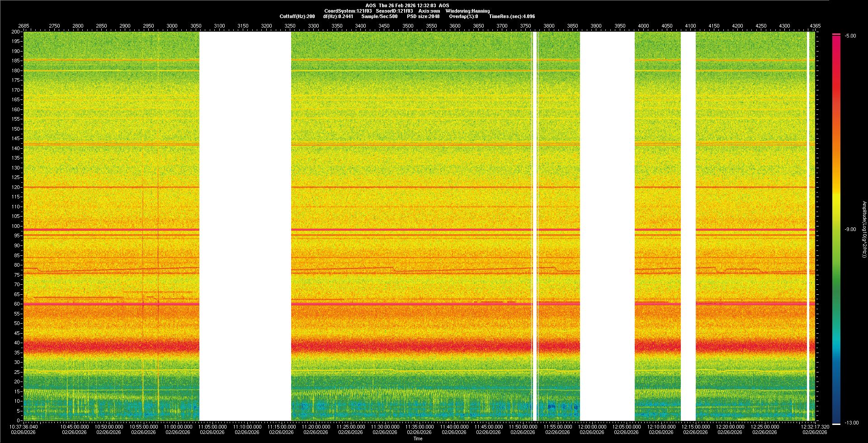The width and height of the screenshot is (868, 443).
Task: Click the widest white data gap
Action: point(245,226)
